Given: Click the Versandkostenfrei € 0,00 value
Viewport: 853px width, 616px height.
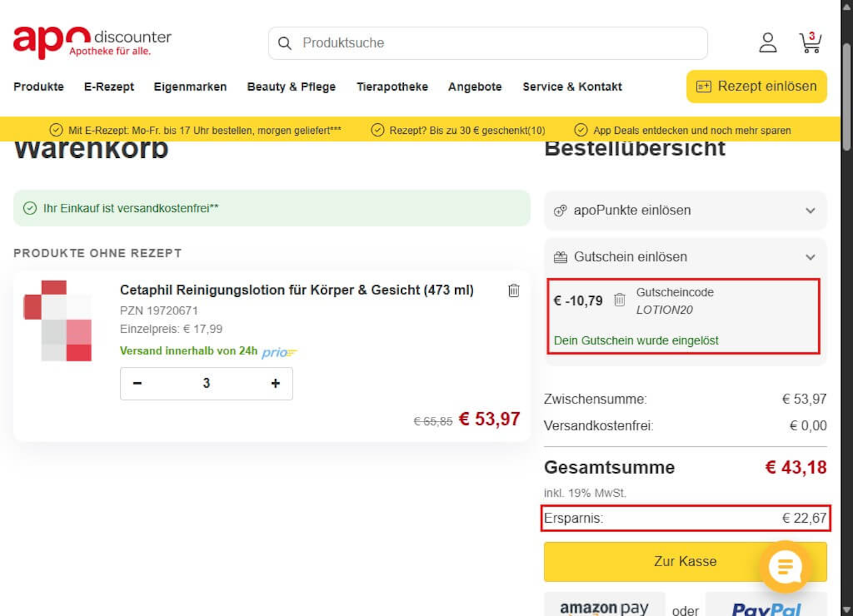Looking at the screenshot, I should coord(808,426).
